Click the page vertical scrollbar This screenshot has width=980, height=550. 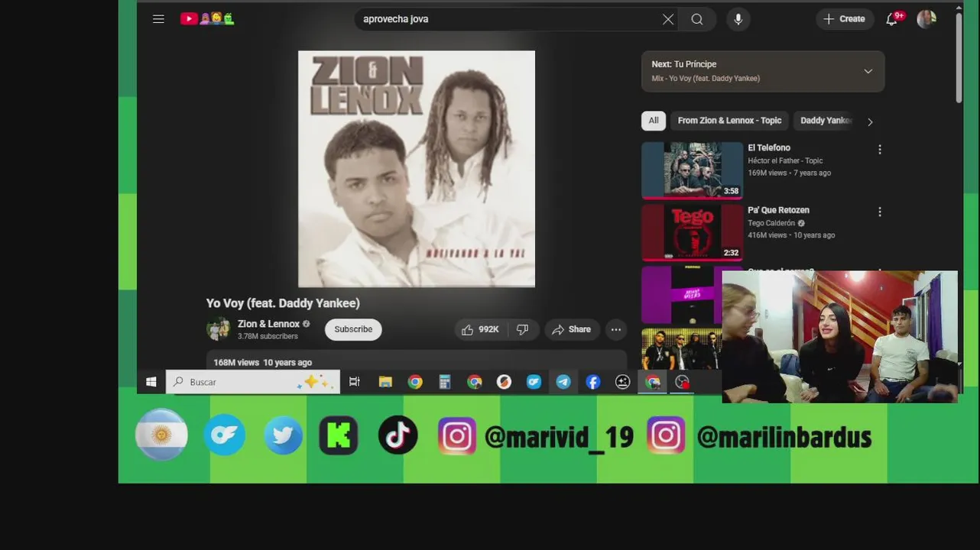pos(959,57)
